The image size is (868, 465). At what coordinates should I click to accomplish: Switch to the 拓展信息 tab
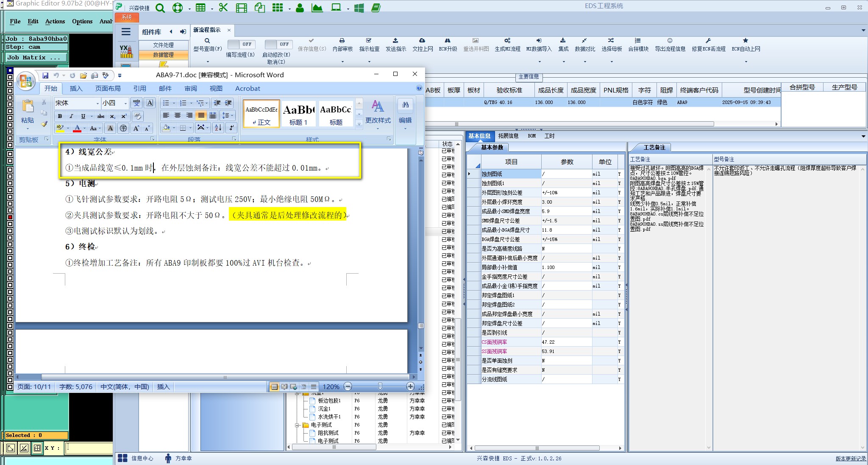coord(508,136)
